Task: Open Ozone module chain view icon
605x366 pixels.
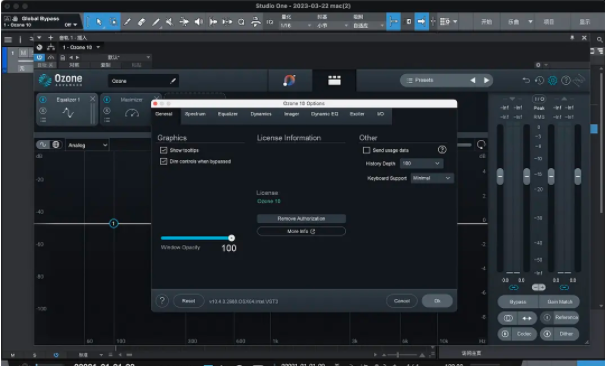Action: (x=334, y=80)
